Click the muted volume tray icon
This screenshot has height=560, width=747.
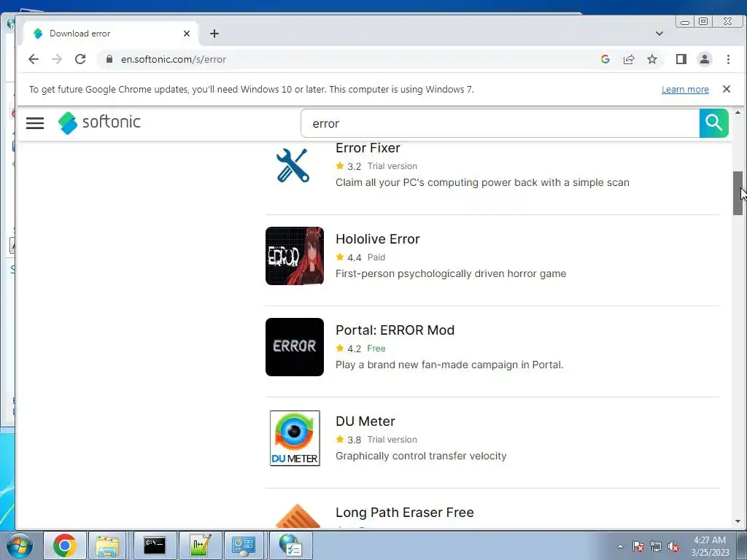673,546
